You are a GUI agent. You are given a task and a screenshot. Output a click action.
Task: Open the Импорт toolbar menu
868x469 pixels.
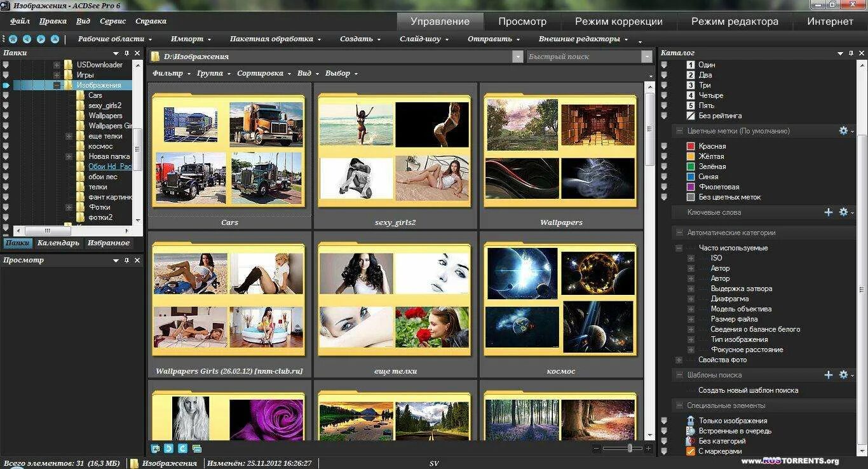click(191, 39)
